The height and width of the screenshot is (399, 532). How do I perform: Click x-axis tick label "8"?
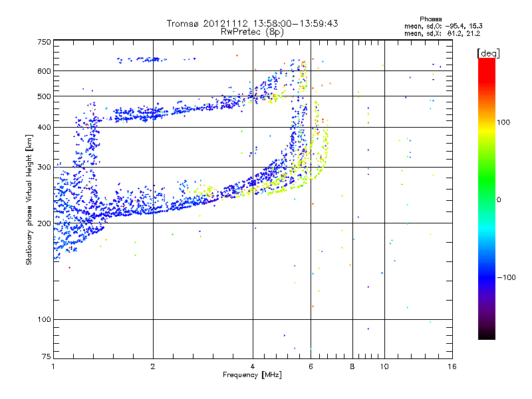[x=352, y=366]
